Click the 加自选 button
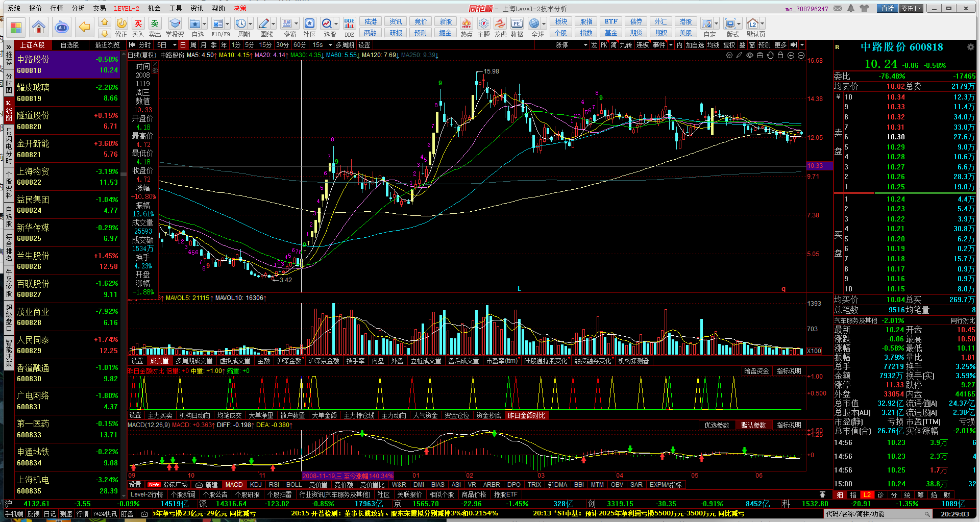This screenshot has height=522, width=980. click(695, 45)
